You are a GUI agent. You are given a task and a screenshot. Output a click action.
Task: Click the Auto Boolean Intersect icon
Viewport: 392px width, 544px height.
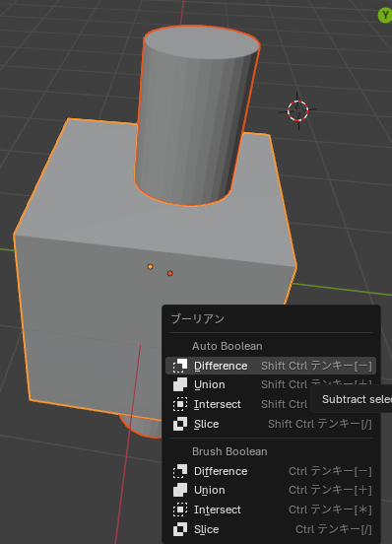pos(180,404)
